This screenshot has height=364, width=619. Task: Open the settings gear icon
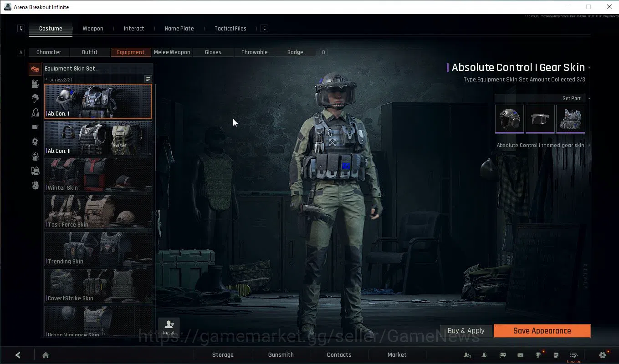pyautogui.click(x=603, y=355)
